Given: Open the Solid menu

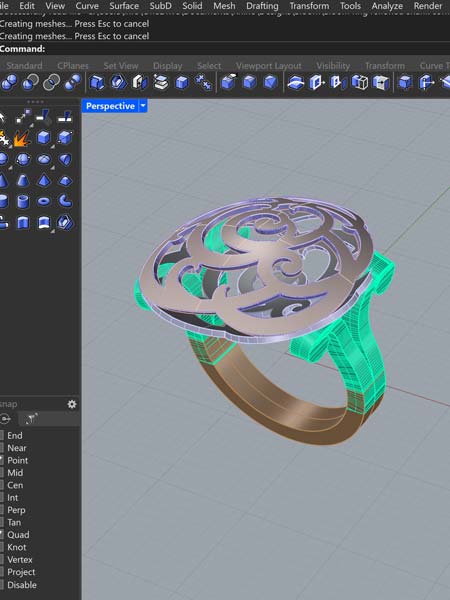Looking at the screenshot, I should [x=192, y=6].
